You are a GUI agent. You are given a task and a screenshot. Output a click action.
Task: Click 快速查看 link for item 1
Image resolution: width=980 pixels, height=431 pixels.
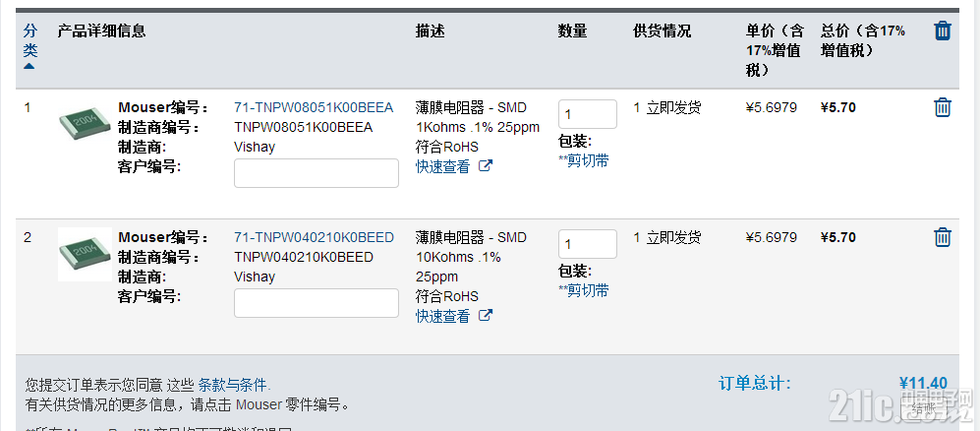[442, 166]
